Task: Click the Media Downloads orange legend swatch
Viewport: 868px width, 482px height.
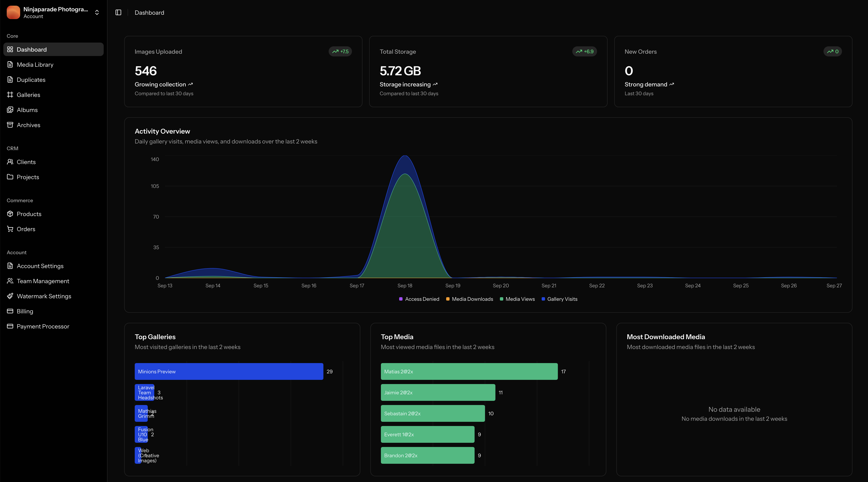Action: [448, 299]
